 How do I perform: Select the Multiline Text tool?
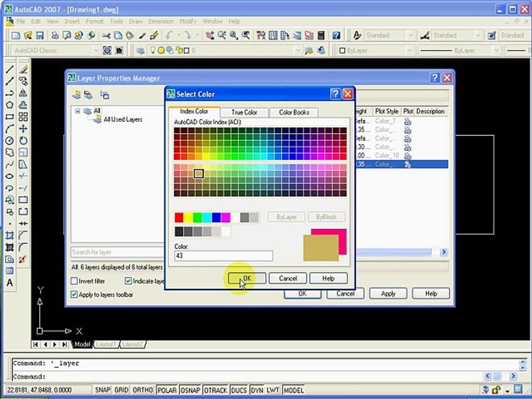click(x=9, y=283)
